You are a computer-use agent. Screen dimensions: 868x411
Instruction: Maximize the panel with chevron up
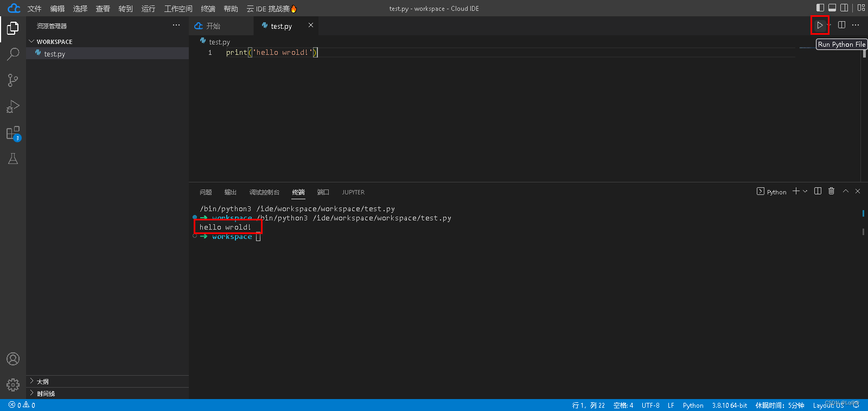pyautogui.click(x=845, y=191)
